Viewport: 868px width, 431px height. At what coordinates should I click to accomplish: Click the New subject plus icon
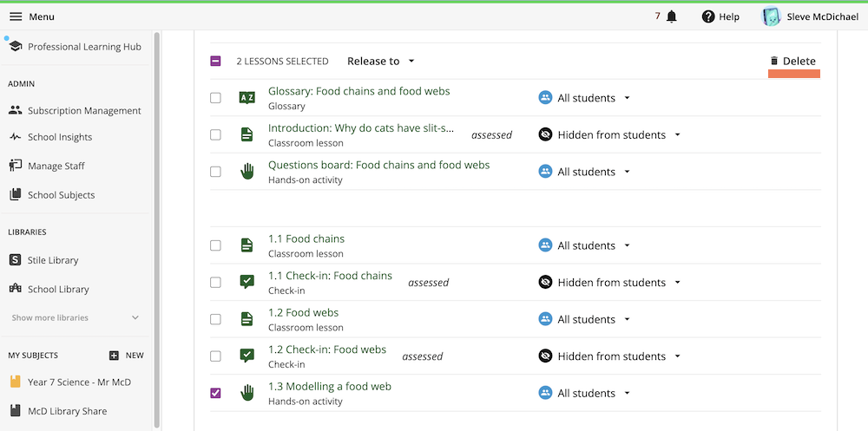[114, 356]
